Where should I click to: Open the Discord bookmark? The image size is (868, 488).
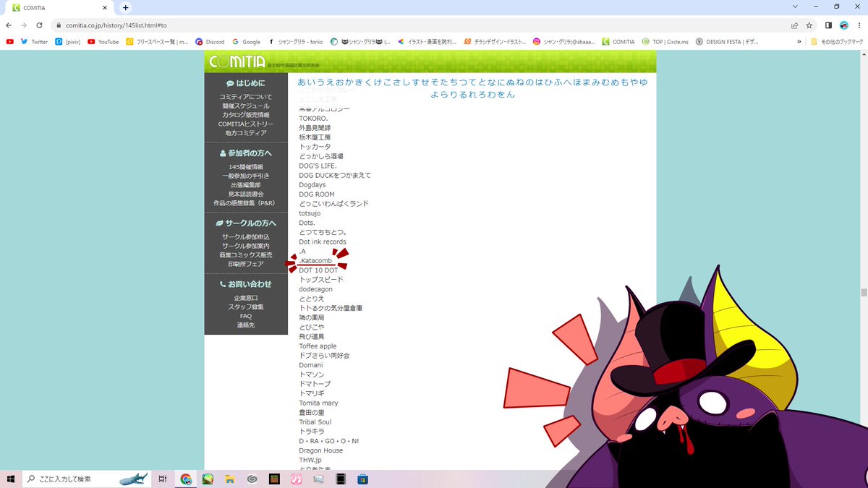210,42
